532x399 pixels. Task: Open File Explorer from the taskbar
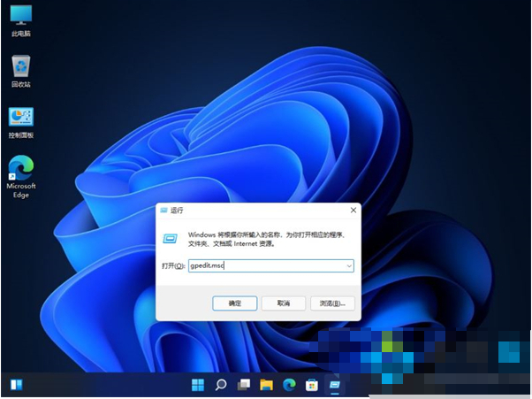pyautogui.click(x=266, y=385)
